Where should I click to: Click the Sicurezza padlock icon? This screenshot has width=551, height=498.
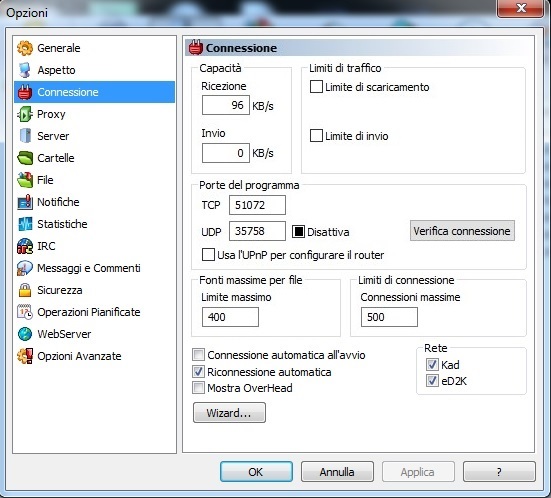pyautogui.click(x=25, y=290)
